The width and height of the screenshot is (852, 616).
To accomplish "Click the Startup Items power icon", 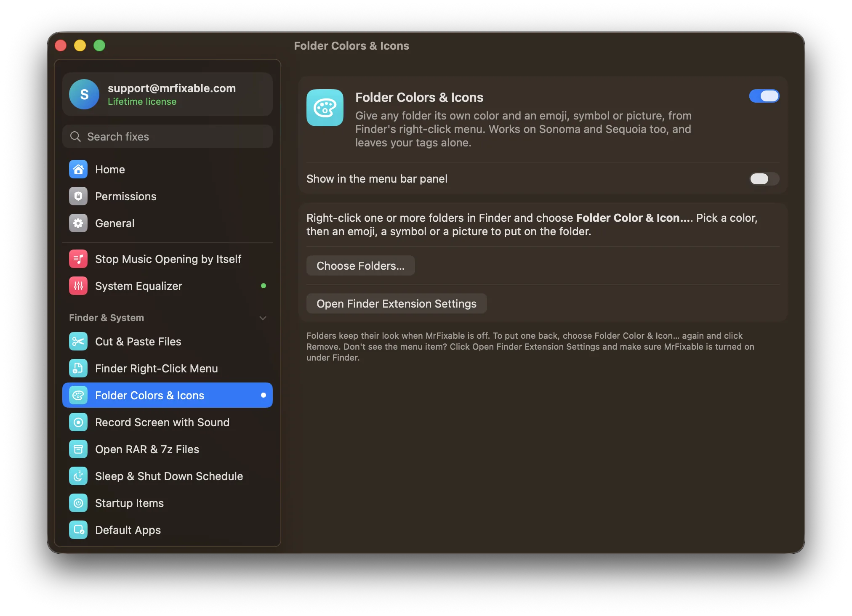I will tap(78, 503).
